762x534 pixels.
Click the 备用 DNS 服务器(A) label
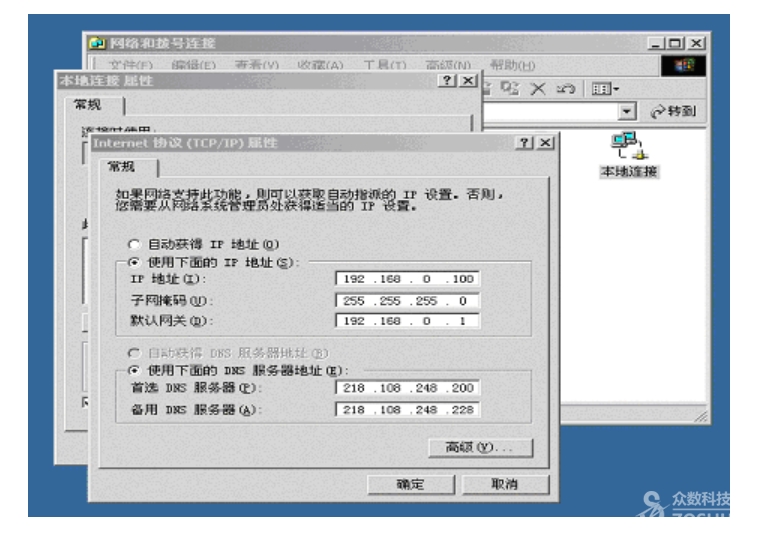tap(194, 410)
